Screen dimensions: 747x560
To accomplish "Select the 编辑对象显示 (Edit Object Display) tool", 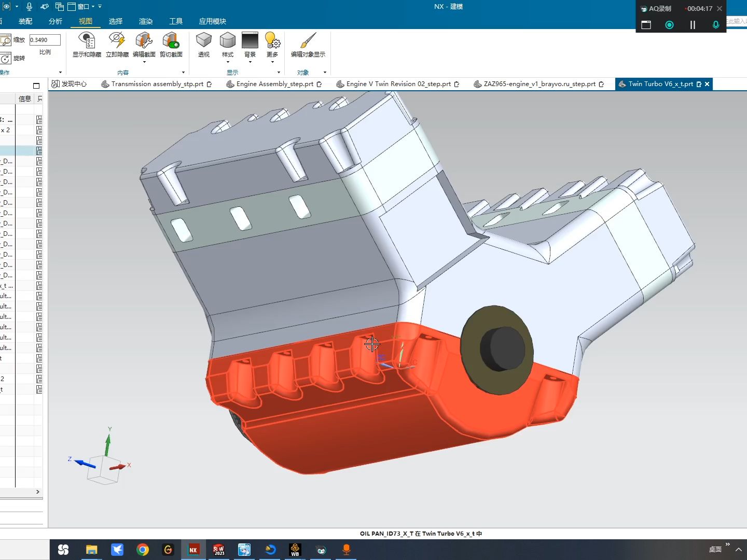I will pos(307,46).
